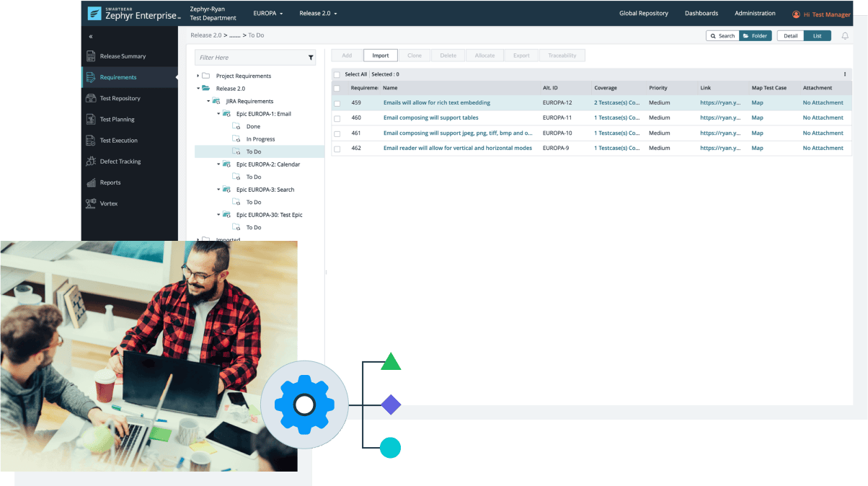
Task: Check the box for requirement 462
Action: 337,149
